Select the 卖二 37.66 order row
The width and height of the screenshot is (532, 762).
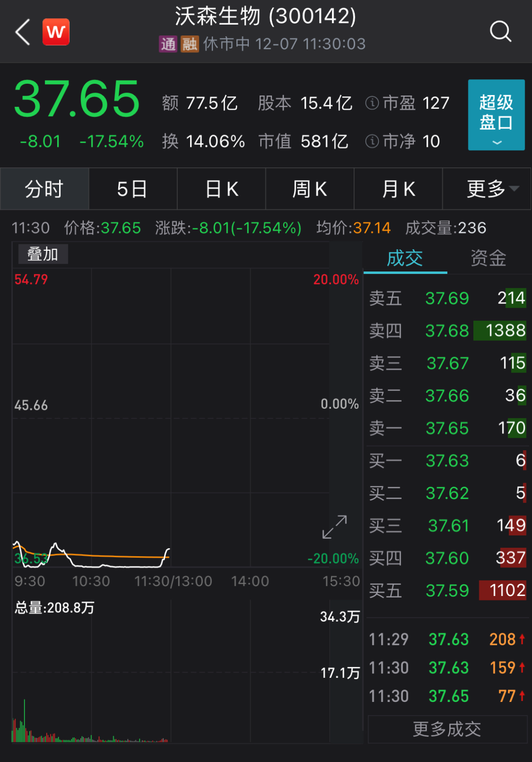pyautogui.click(x=447, y=396)
